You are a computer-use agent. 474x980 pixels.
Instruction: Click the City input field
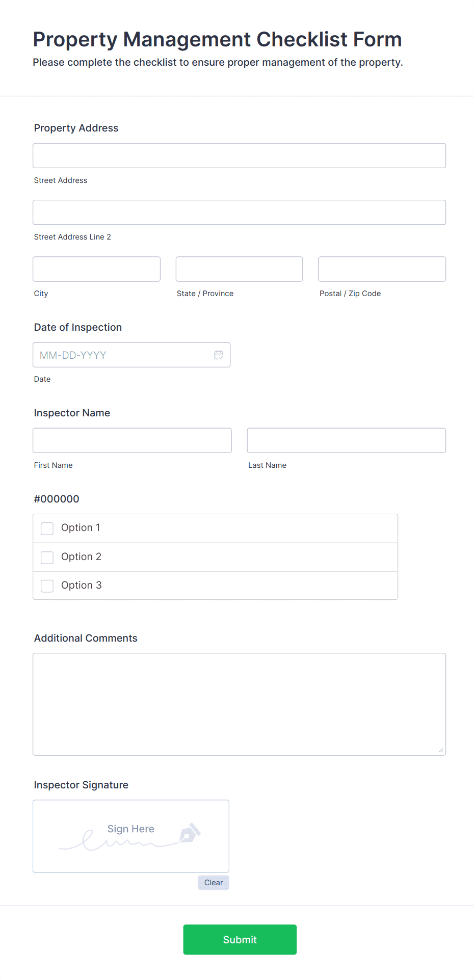(x=96, y=269)
